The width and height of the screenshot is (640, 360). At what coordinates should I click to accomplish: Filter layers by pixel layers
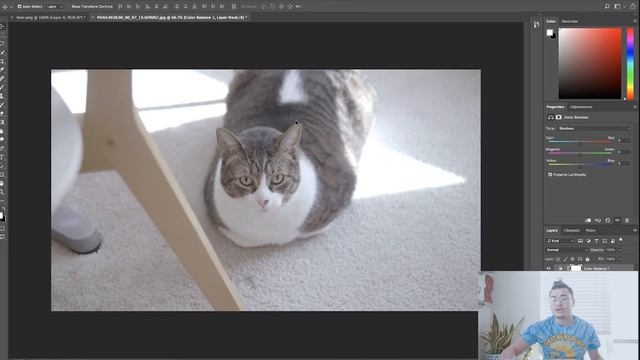pos(580,241)
